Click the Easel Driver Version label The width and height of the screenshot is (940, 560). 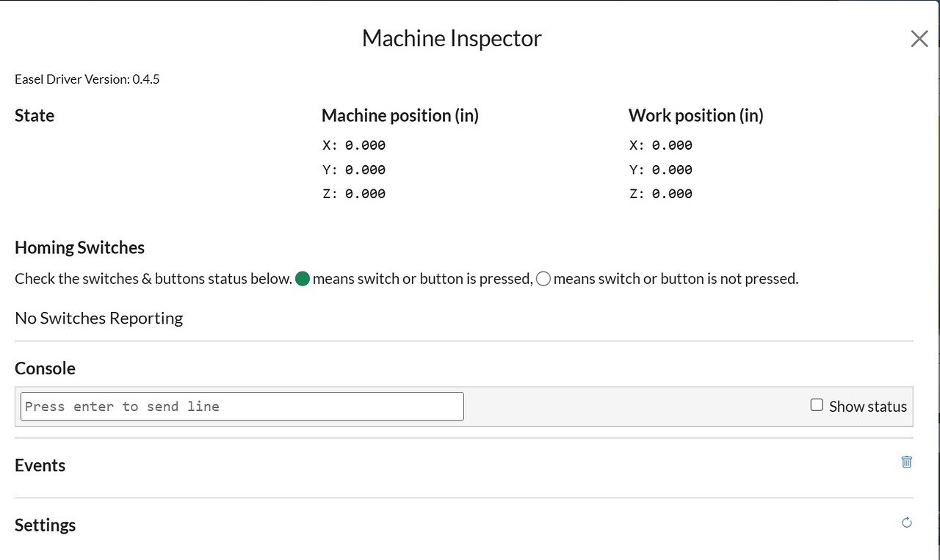tap(87, 79)
